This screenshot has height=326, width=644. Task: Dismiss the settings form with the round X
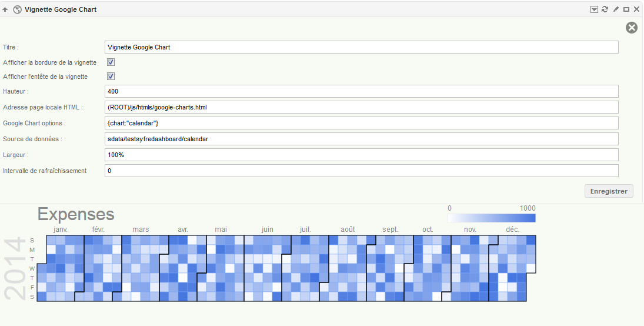click(632, 28)
